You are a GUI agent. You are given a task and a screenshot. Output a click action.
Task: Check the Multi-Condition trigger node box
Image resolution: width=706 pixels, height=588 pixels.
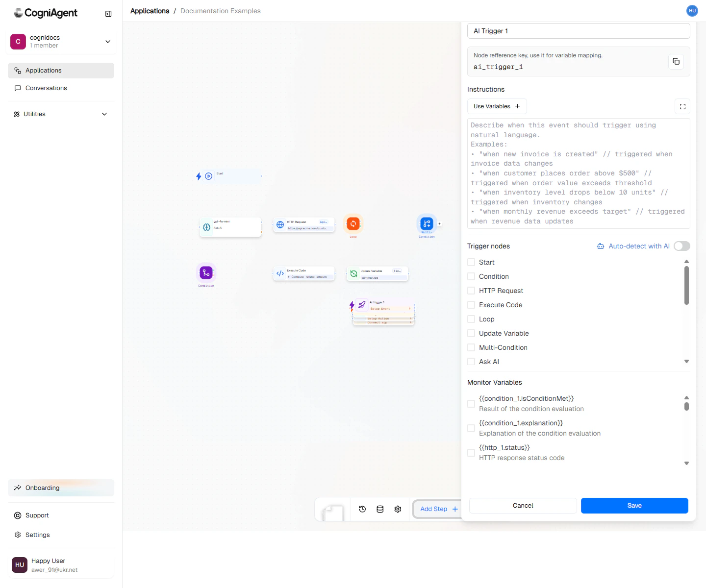471,347
